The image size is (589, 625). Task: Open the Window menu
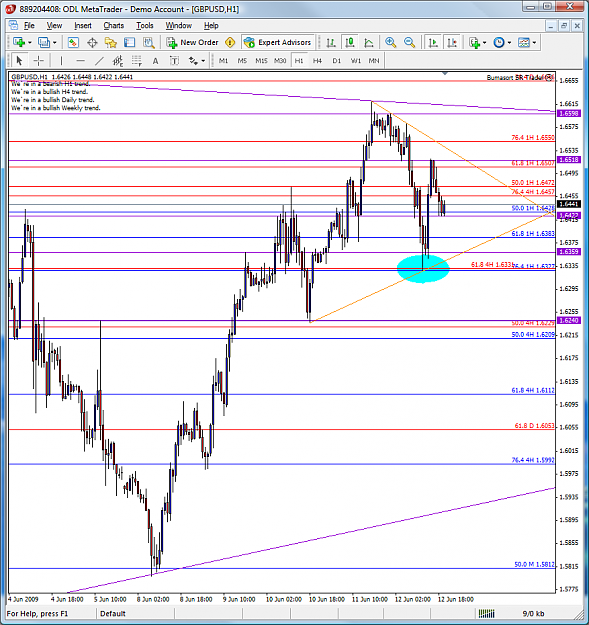pos(179,26)
